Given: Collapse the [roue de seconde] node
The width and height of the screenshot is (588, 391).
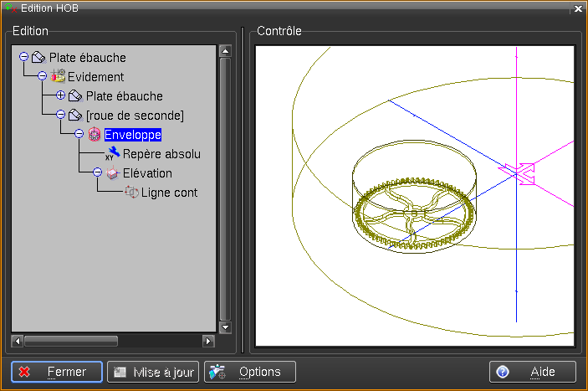Looking at the screenshot, I should pos(60,116).
